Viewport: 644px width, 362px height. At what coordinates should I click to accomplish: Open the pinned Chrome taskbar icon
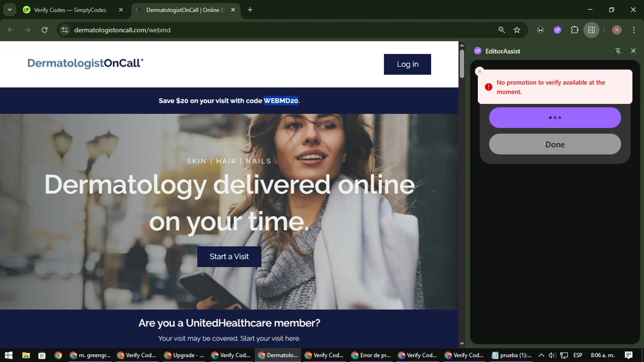coord(58,355)
